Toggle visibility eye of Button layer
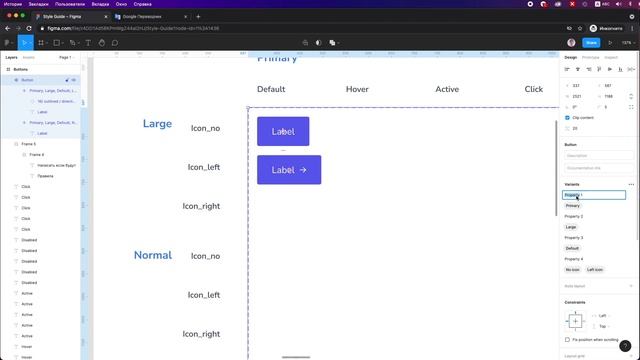 tap(74, 80)
